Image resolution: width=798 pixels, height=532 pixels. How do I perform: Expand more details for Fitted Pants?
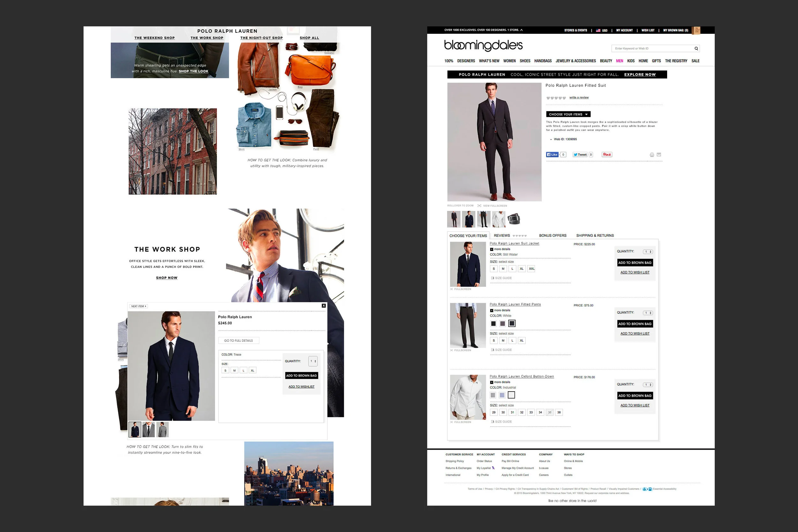(500, 310)
